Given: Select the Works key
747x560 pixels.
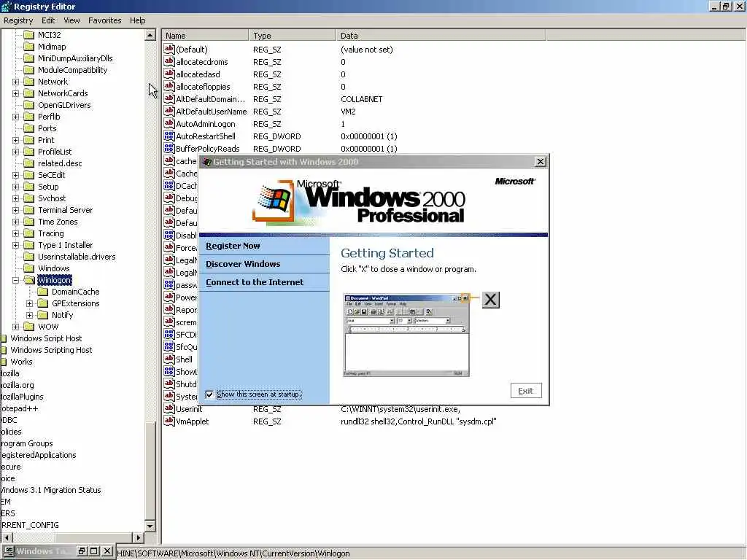Looking at the screenshot, I should (x=21, y=362).
